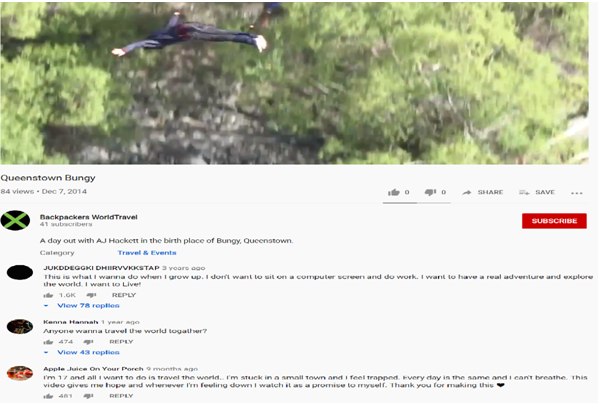Dislike JUKDDEGGKI DHIIRVVKKSTAP's comment
This screenshot has width=600, height=405.
point(91,295)
